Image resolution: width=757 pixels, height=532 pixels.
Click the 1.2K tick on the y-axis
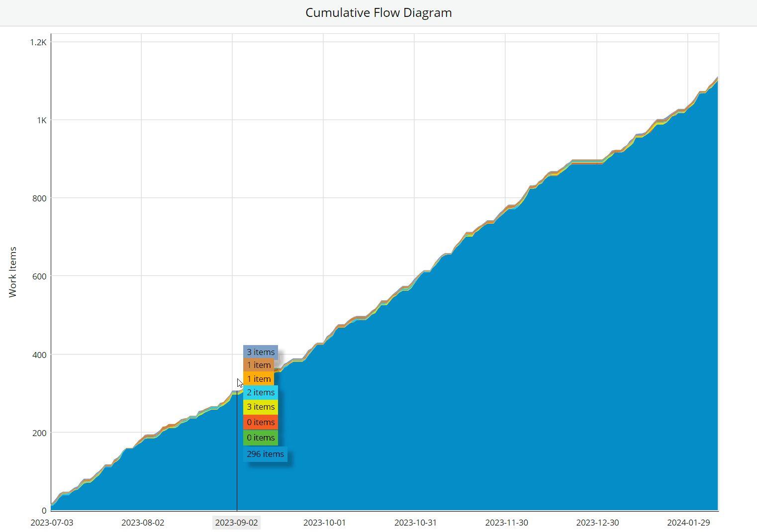tap(39, 42)
